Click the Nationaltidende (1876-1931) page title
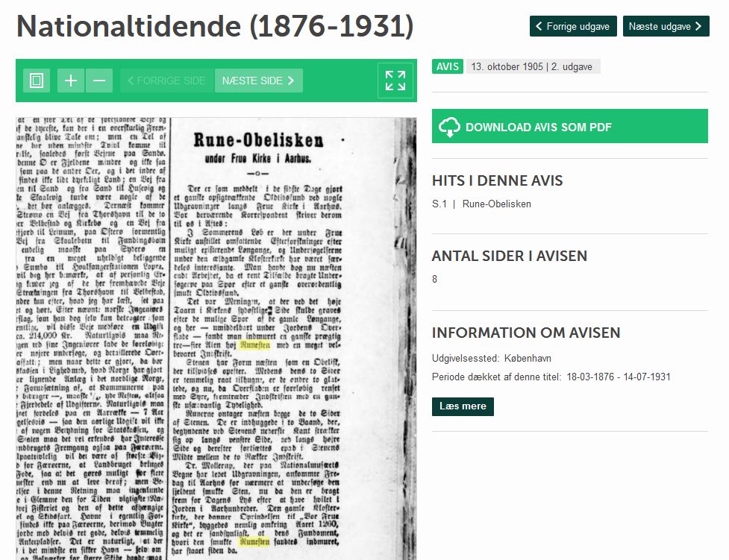 214,27
